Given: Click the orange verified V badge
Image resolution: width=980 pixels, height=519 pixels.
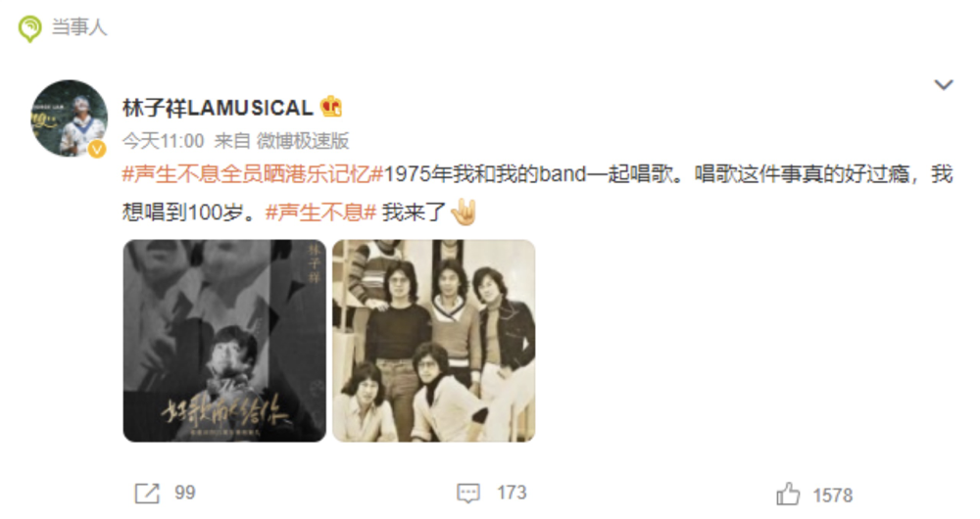Looking at the screenshot, I should (x=97, y=149).
